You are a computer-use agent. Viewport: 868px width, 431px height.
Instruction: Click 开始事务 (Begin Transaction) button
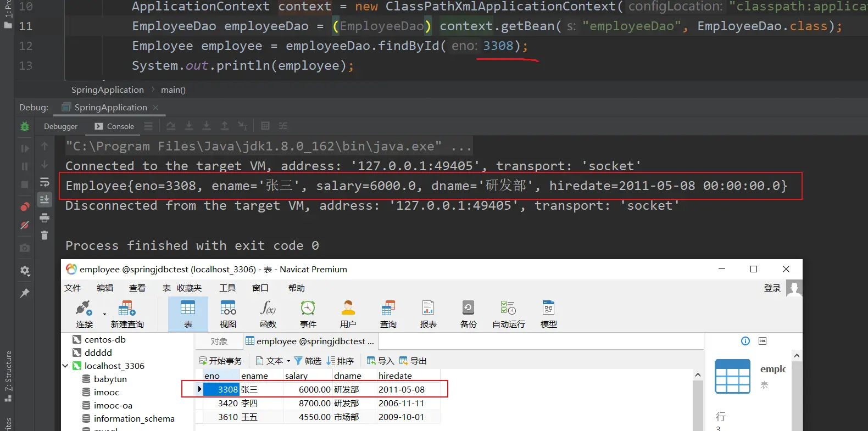tap(220, 361)
